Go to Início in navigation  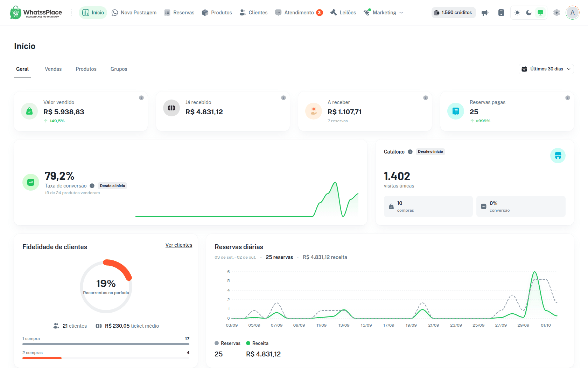[93, 13]
